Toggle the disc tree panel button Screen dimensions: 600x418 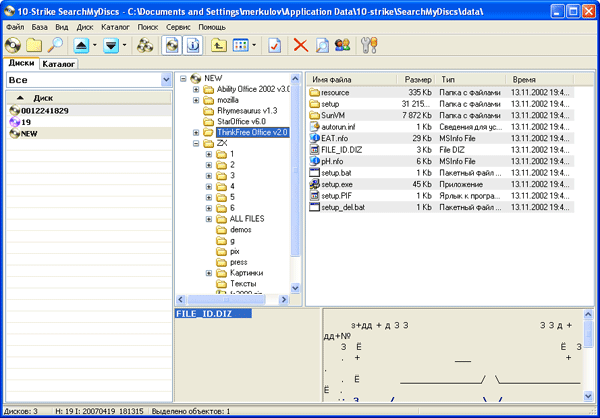(x=172, y=45)
